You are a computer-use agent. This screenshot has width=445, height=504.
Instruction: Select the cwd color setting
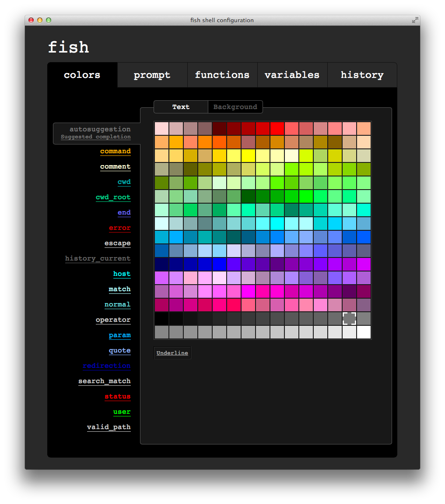pos(124,182)
